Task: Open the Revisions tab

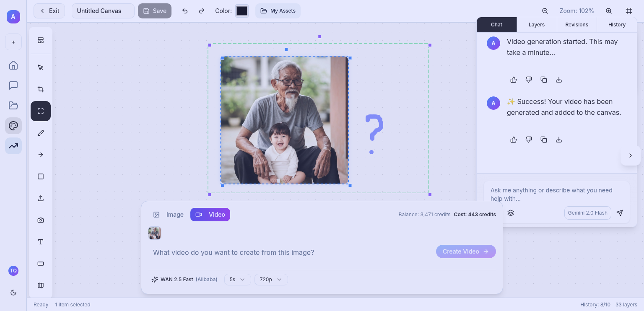Action: pos(576,25)
